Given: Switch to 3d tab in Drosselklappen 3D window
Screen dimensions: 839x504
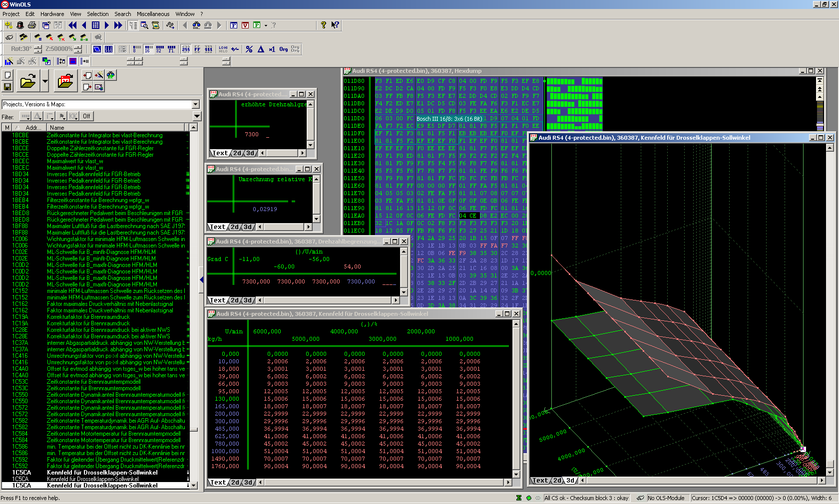Looking at the screenshot, I should click(570, 481).
